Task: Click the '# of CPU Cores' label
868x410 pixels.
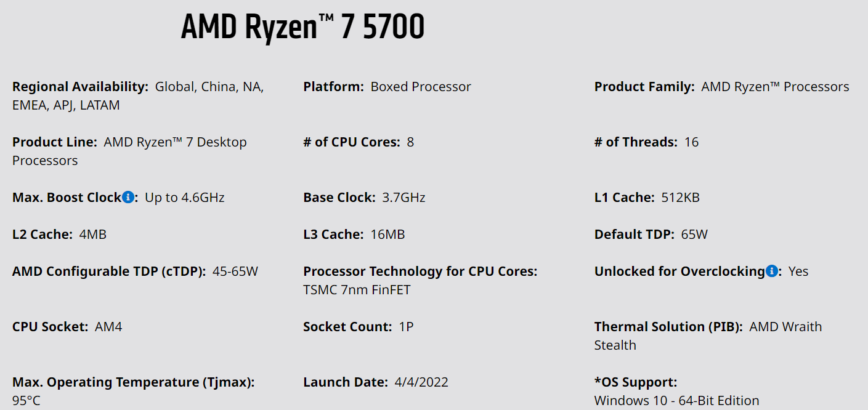Action: point(352,142)
